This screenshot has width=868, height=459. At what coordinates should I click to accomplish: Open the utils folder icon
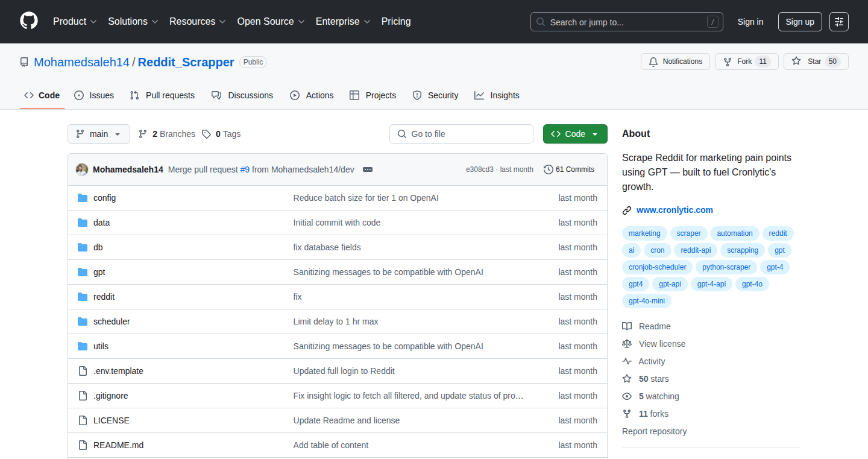83,346
